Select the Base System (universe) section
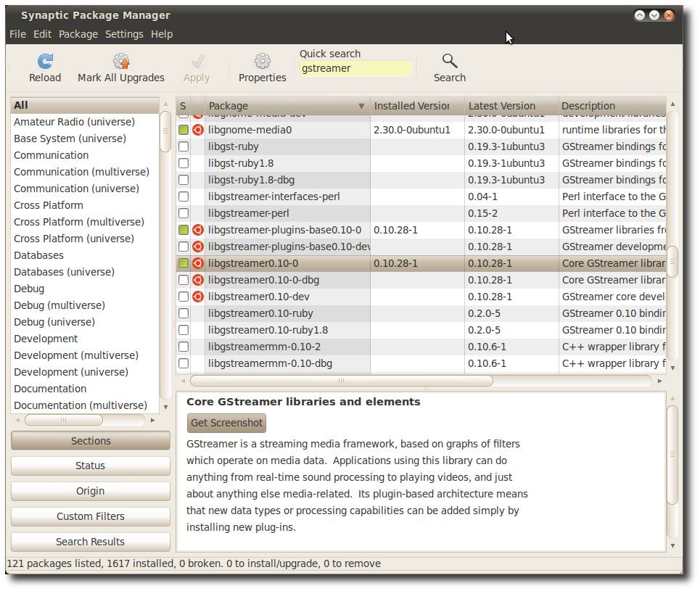 [85, 139]
